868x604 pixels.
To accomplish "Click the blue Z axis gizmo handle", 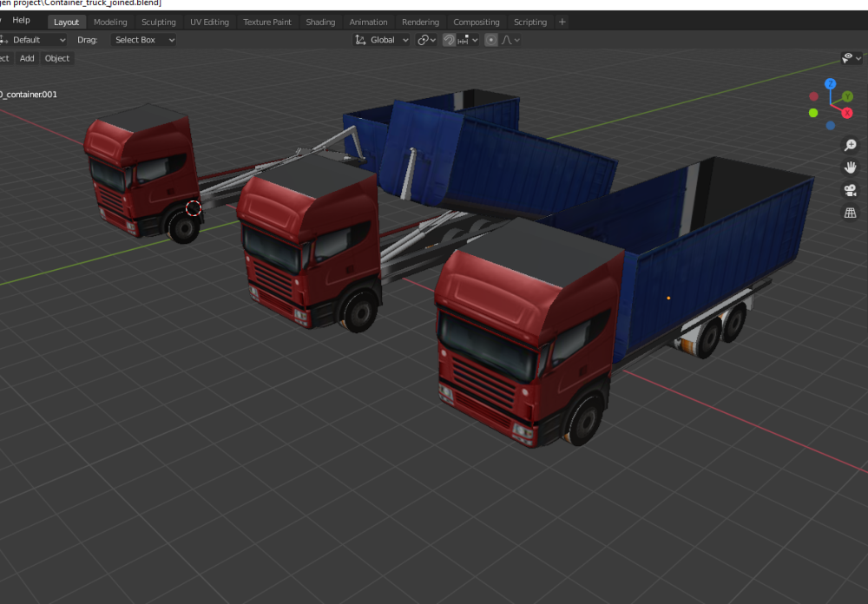I will pyautogui.click(x=831, y=84).
